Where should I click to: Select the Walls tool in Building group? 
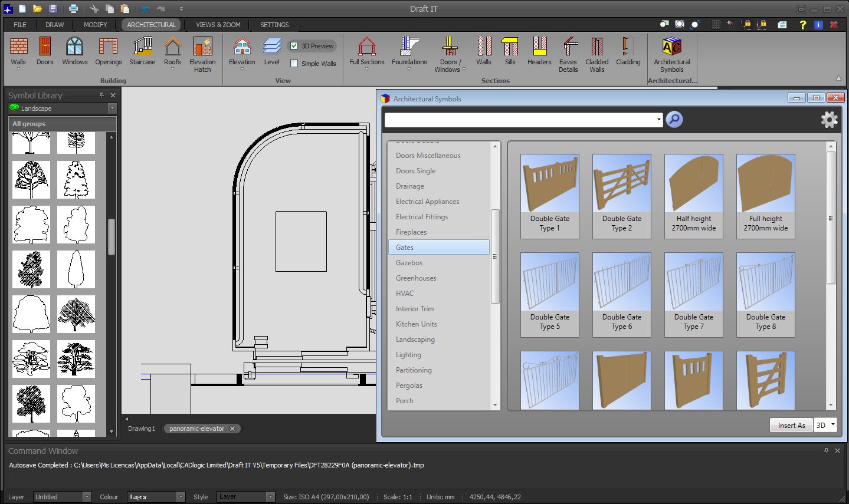[x=18, y=52]
